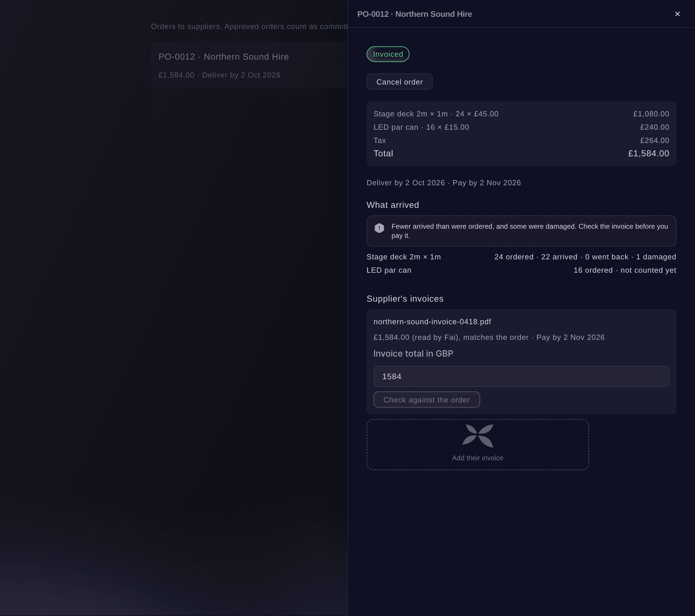Select the northern-sound-invoice-0418.pdf file name

tap(432, 322)
